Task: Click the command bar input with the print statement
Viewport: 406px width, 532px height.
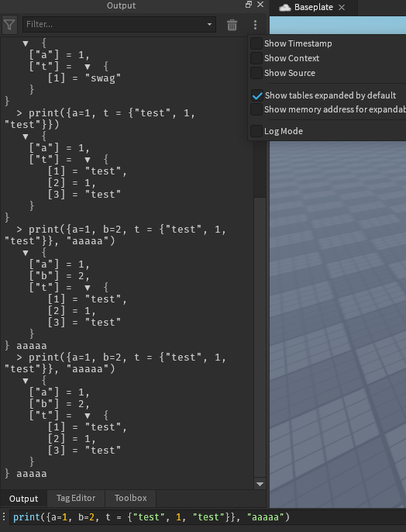Action: pos(207,517)
